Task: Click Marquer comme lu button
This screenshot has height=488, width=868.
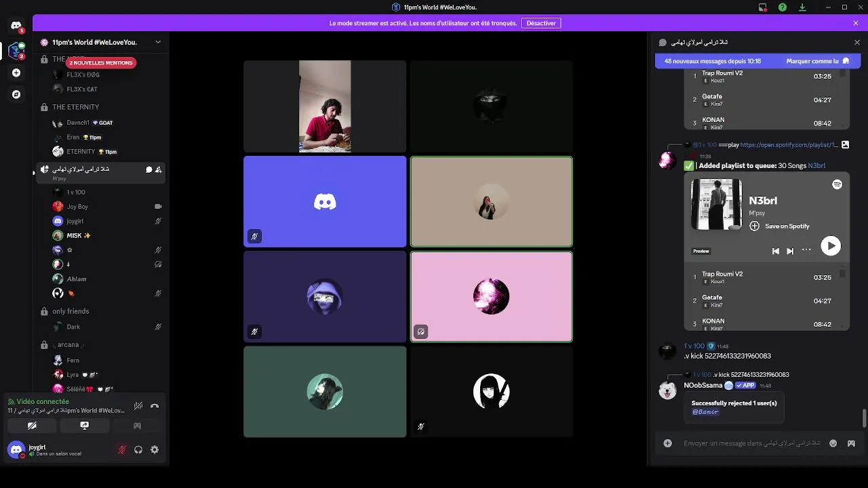Action: (x=818, y=61)
